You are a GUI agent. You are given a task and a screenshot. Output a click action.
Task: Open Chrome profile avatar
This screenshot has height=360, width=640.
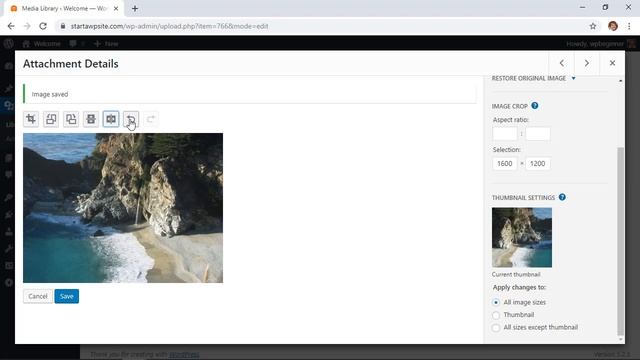[613, 26]
